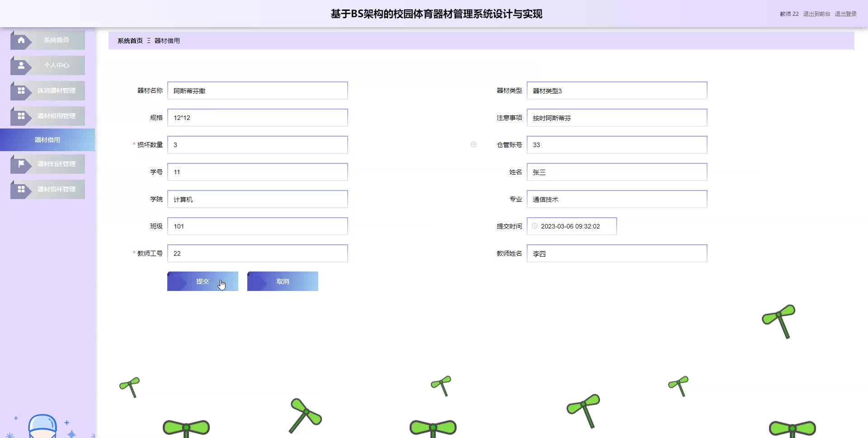Click the flag icon for 器材归还管理

pos(21,164)
